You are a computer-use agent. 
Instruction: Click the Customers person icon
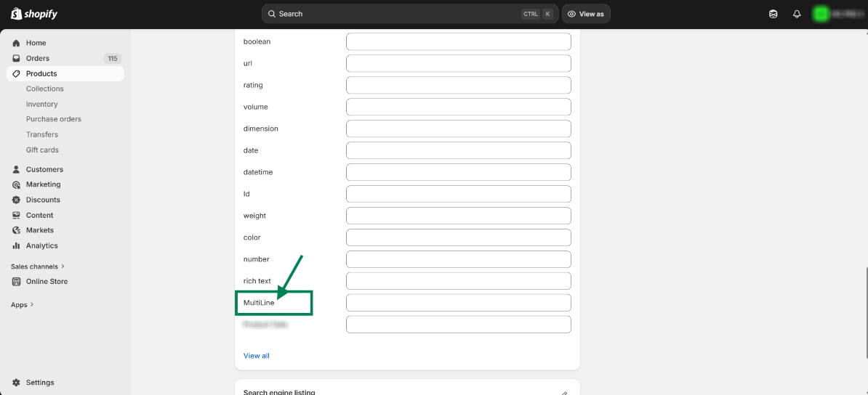tap(16, 169)
